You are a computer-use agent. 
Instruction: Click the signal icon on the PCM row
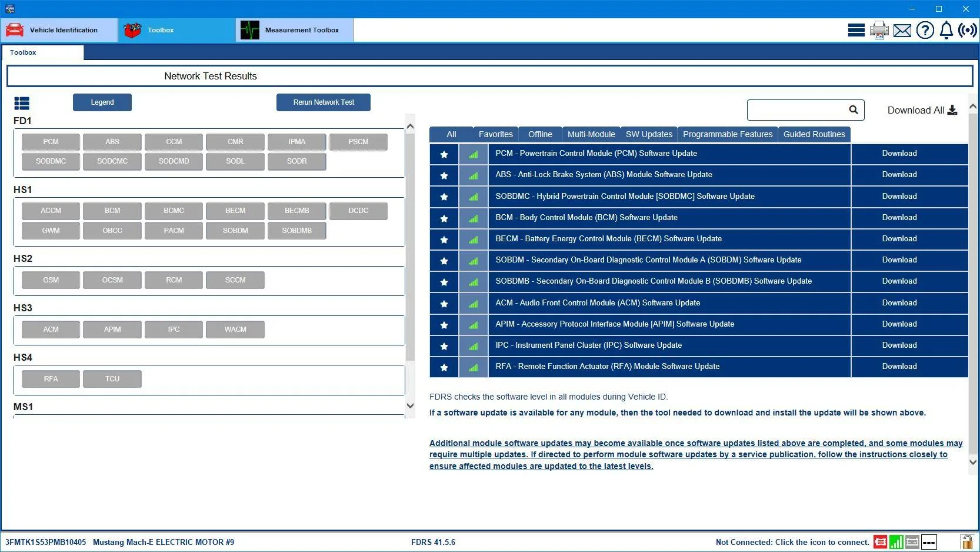(474, 154)
